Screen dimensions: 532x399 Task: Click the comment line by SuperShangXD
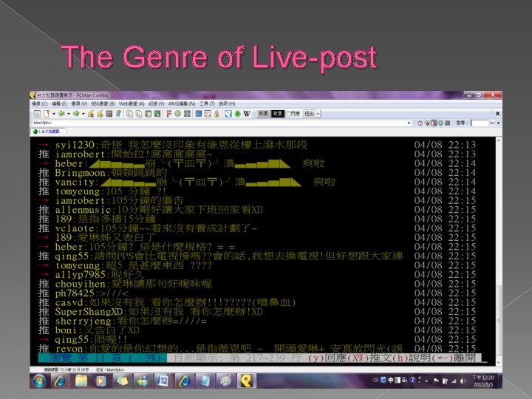point(257,312)
